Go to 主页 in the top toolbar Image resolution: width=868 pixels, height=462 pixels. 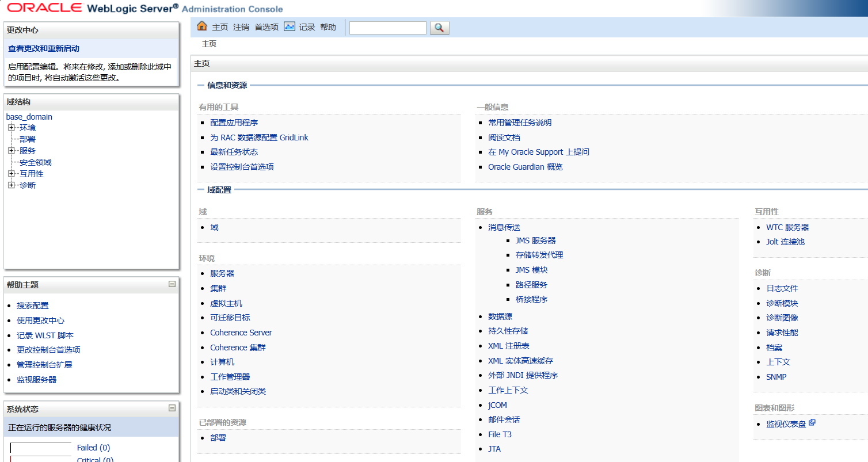pyautogui.click(x=220, y=27)
